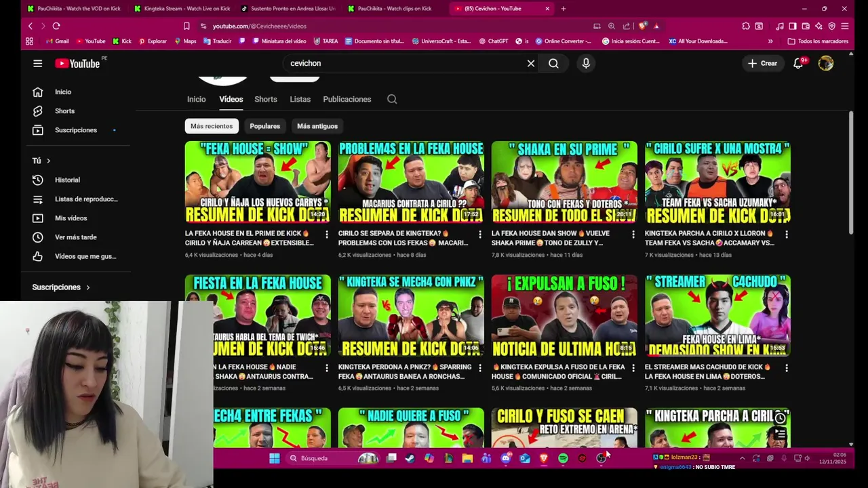This screenshot has height=488, width=868.
Task: Clear the search box text
Action: point(531,63)
